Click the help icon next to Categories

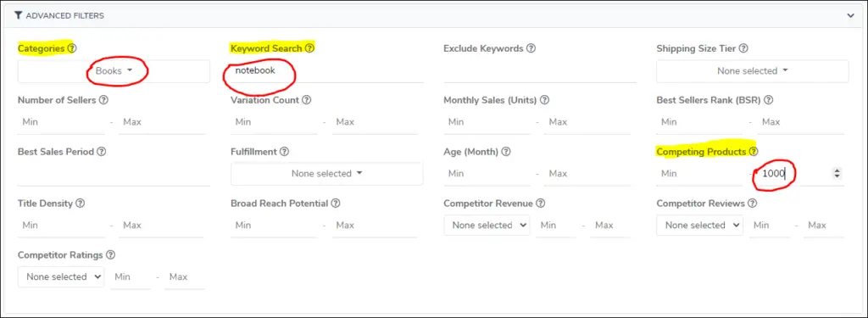pyautogui.click(x=72, y=48)
